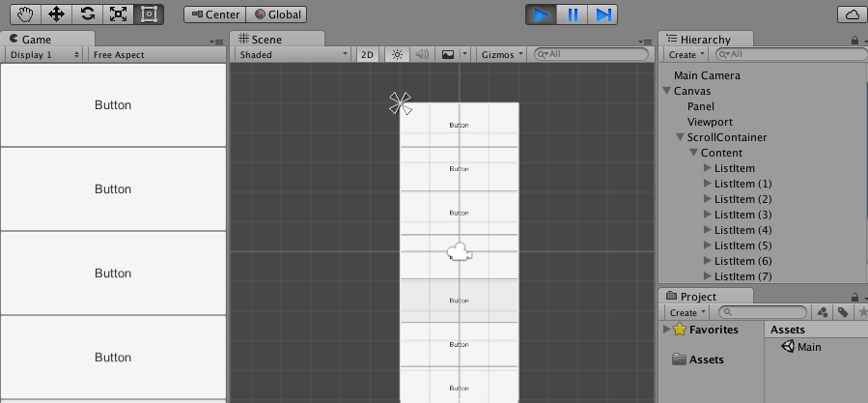This screenshot has height=403, width=868.
Task: Expand the first ListItem
Action: 708,168
